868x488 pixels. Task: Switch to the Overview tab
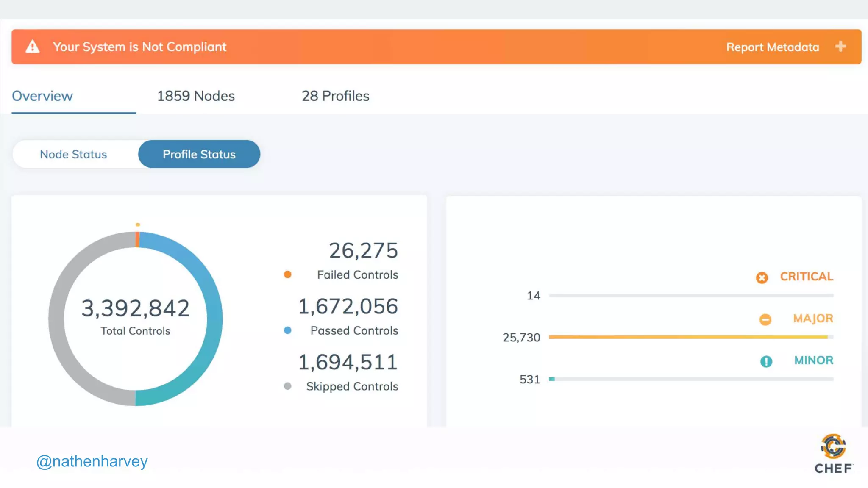pos(42,96)
